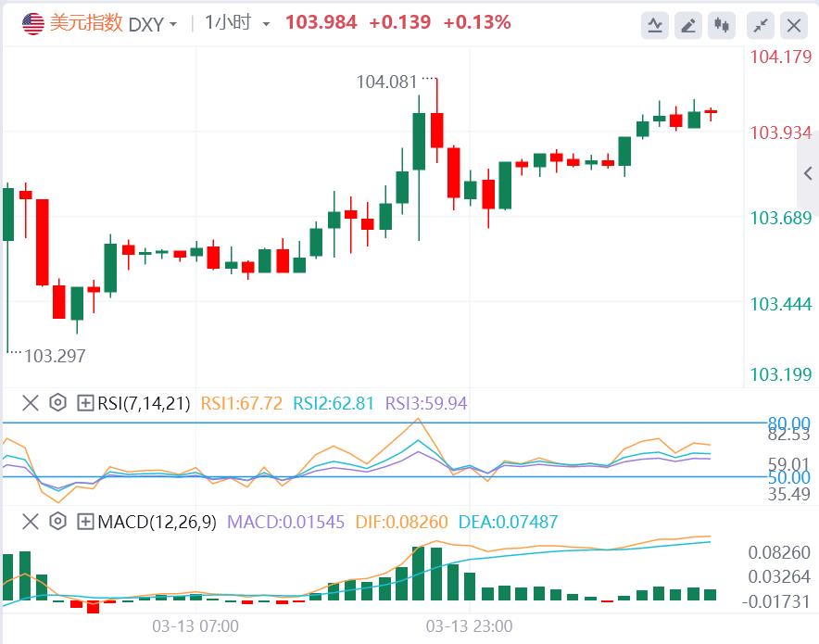Collapse chart using the shrink arrows icon
Image resolution: width=819 pixels, height=644 pixels.
pyautogui.click(x=761, y=25)
